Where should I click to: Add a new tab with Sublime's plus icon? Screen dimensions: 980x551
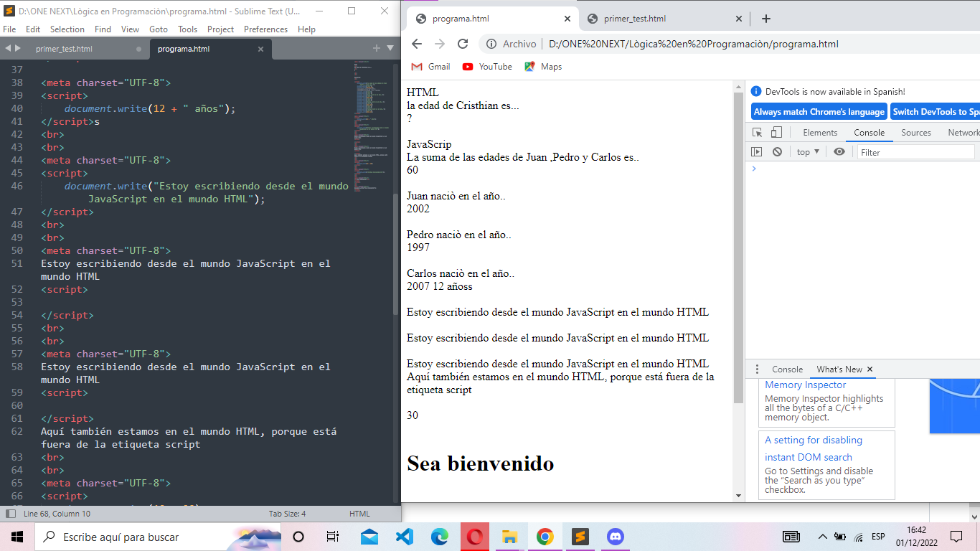376,48
